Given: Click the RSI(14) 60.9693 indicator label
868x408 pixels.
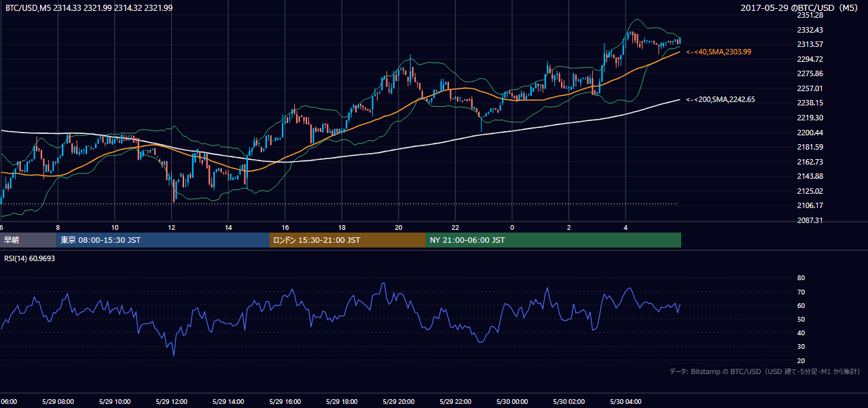Looking at the screenshot, I should (30, 258).
